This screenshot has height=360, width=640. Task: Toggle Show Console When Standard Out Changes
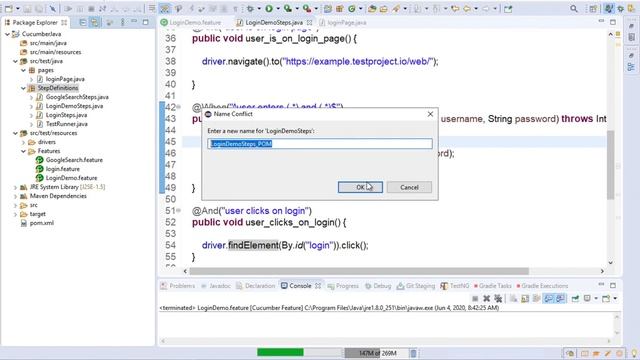tap(549, 298)
